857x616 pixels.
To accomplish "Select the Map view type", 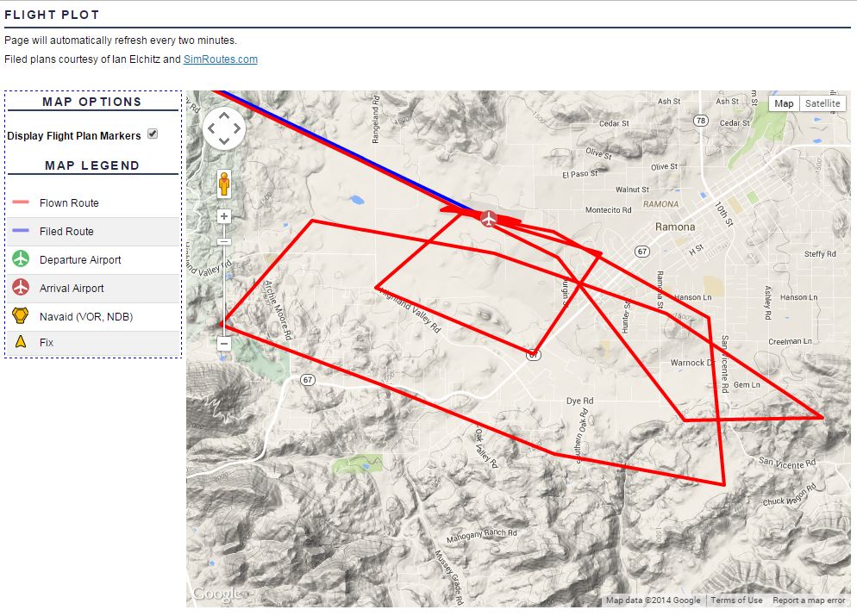I will tap(784, 103).
